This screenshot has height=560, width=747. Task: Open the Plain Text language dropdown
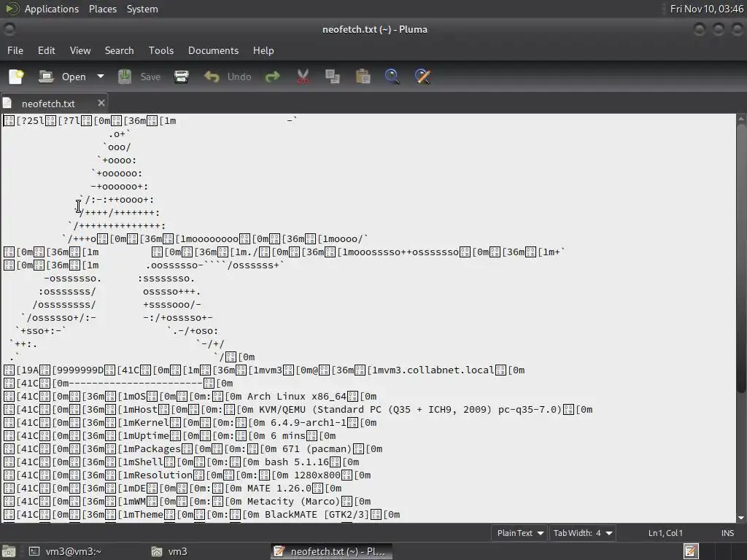[519, 533]
